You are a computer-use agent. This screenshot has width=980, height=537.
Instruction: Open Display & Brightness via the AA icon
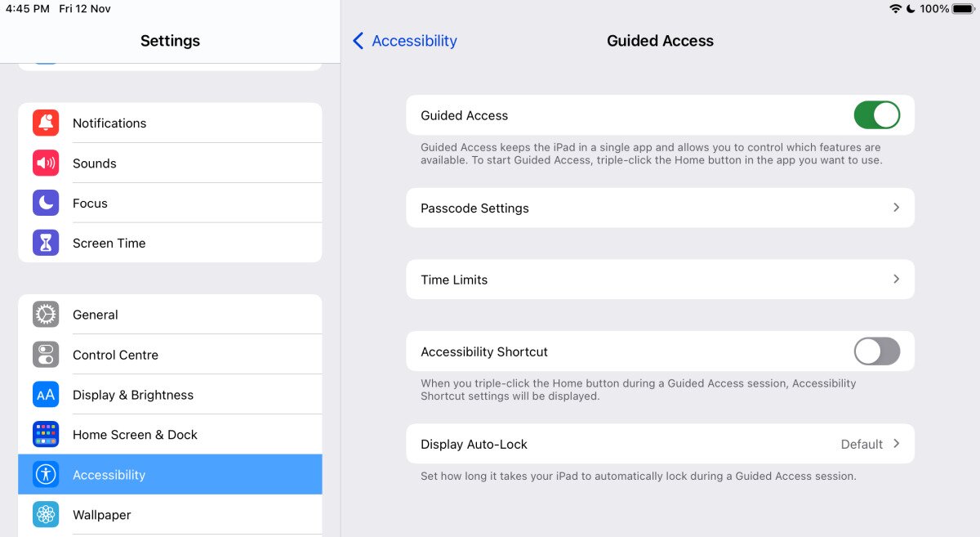pos(46,394)
